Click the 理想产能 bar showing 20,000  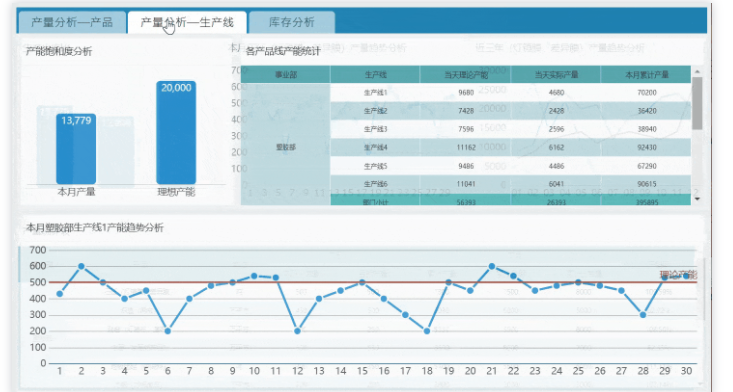(176, 132)
